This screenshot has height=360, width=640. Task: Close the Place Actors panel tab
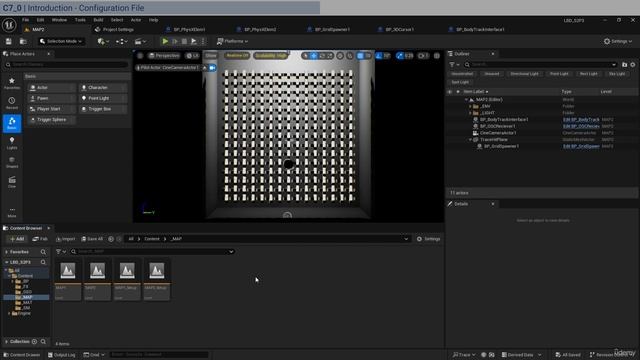coord(49,54)
